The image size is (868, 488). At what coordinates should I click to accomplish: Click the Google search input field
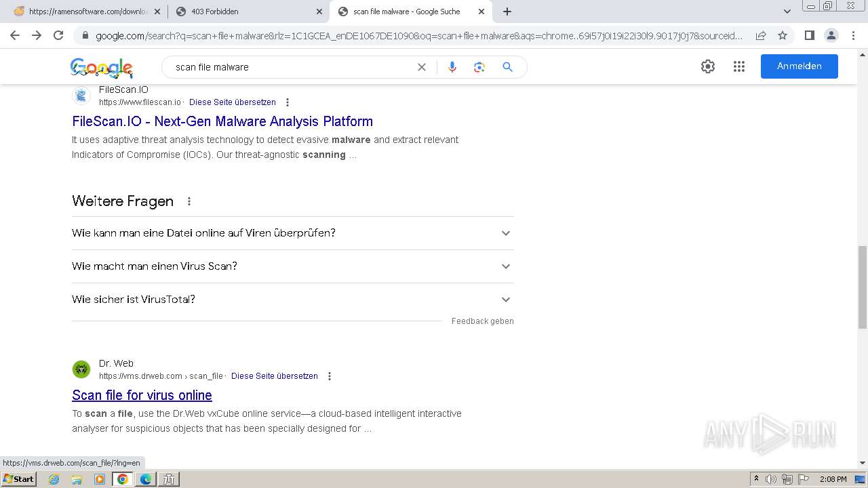pos(292,67)
